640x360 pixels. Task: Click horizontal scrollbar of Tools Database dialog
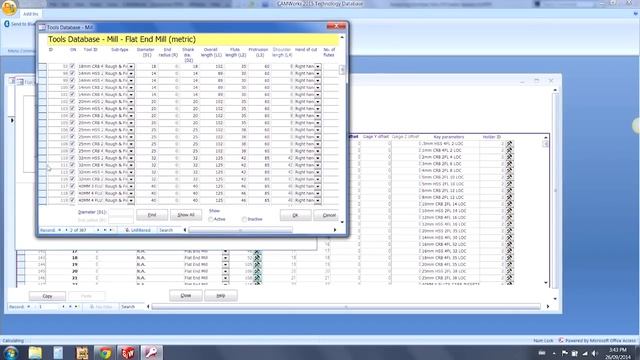pos(240,230)
